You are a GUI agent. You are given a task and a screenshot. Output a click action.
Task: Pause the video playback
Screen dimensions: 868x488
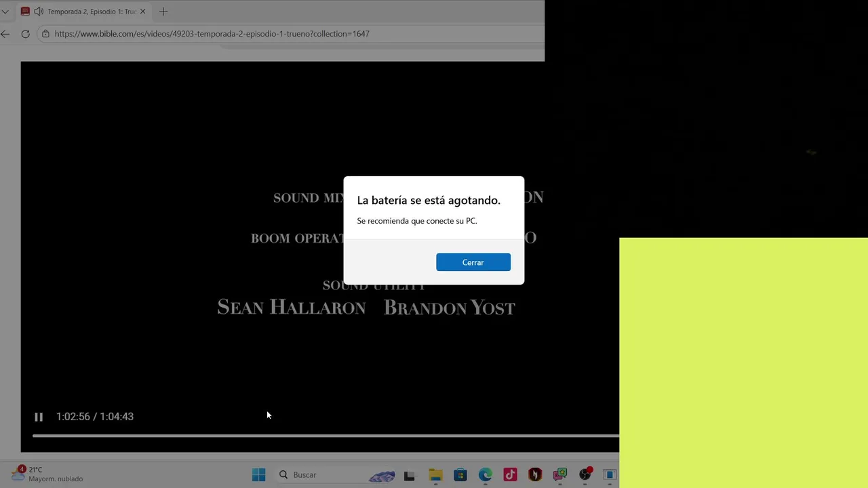[39, 417]
